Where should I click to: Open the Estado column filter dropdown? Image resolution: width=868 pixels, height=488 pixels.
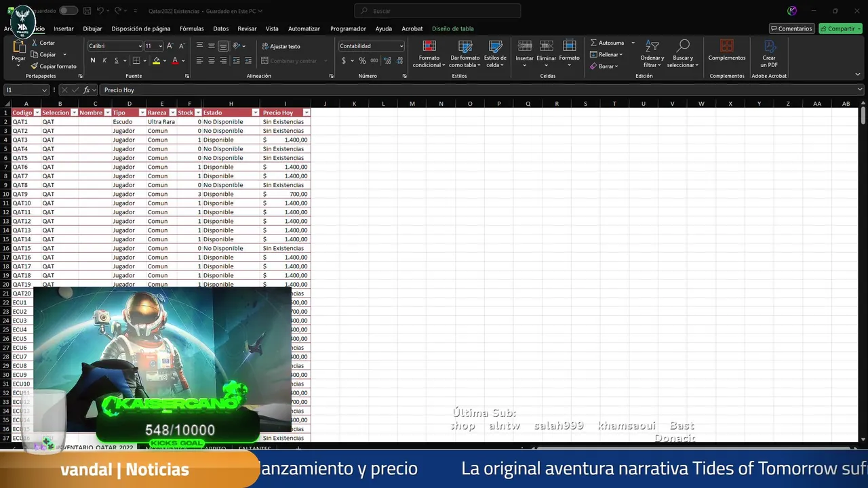(x=256, y=113)
